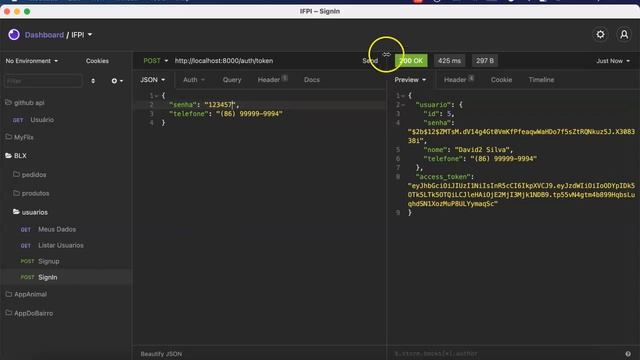Change the POST method dropdown

(x=156, y=61)
